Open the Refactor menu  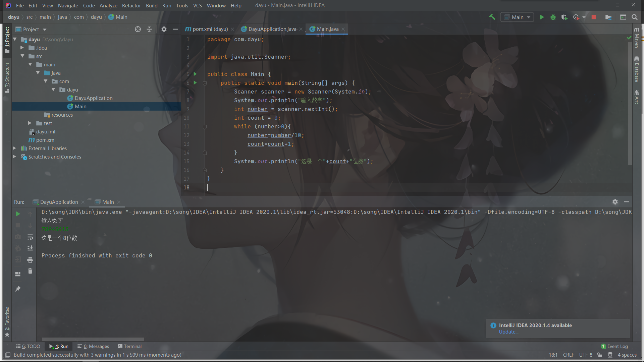pos(131,5)
